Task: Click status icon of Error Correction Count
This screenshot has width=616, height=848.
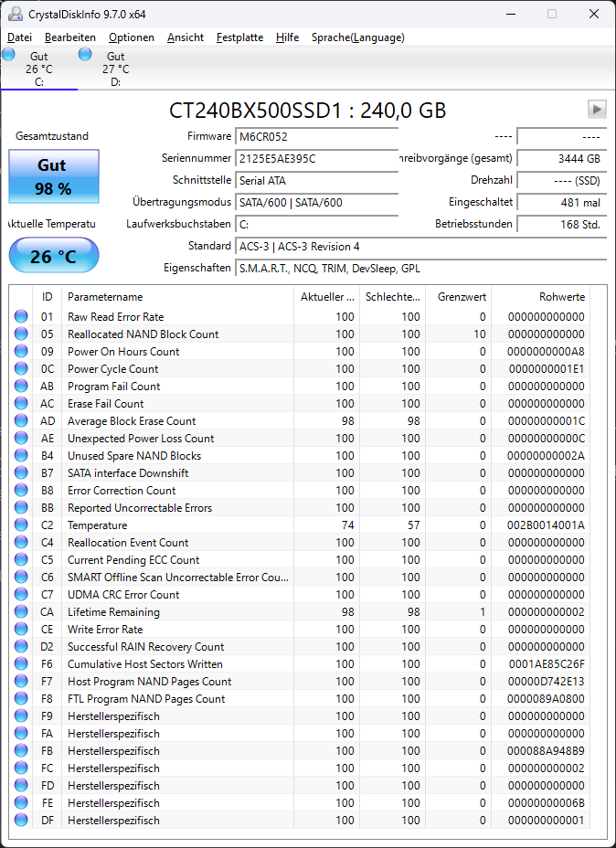Action: coord(21,490)
